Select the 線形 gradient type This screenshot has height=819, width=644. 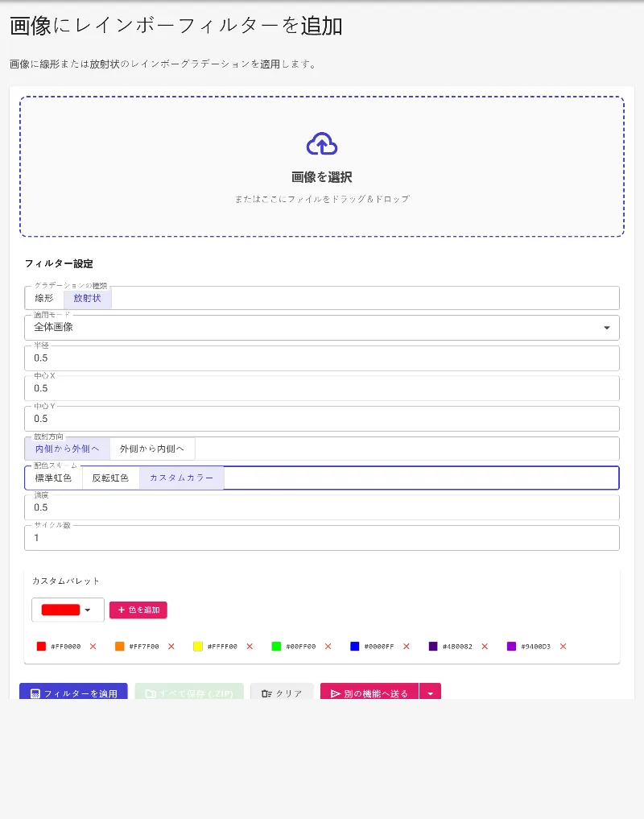pyautogui.click(x=44, y=298)
